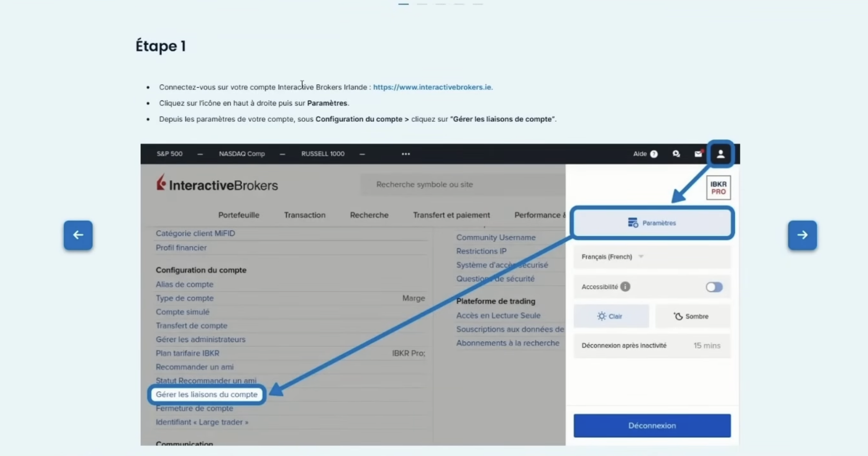Click the Accessibilité info icon
This screenshot has height=456, width=868.
(625, 286)
